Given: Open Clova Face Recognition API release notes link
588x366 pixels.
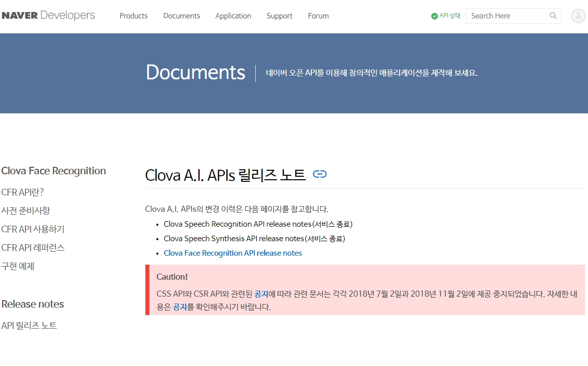Looking at the screenshot, I should click(233, 253).
